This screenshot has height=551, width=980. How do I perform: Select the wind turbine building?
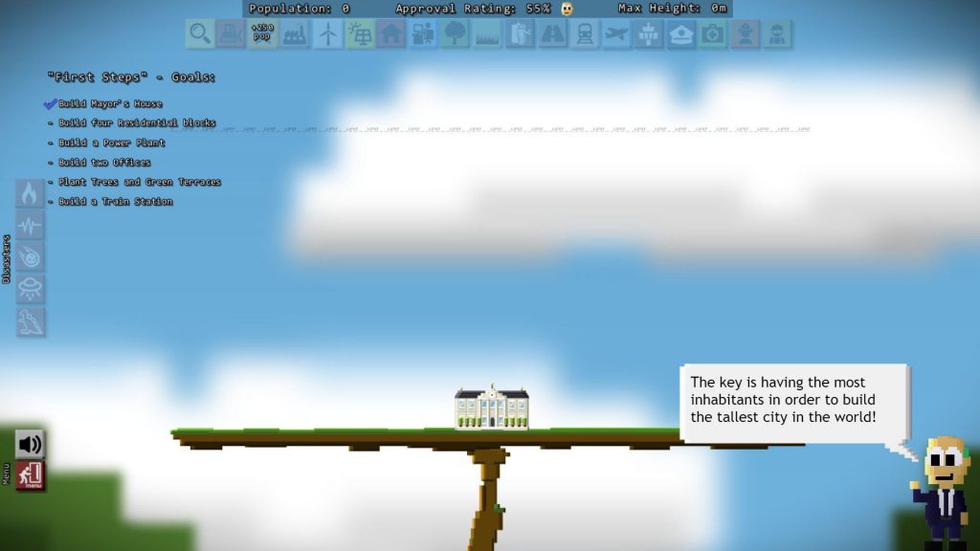[327, 34]
